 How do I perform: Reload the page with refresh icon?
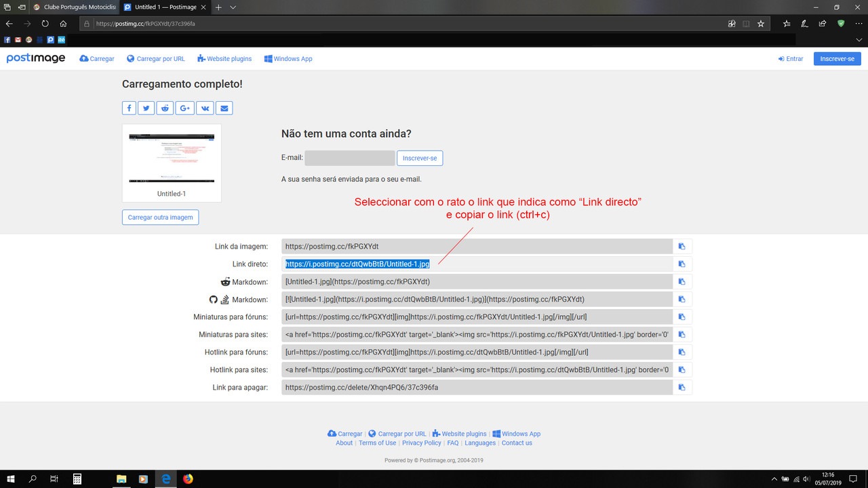point(45,23)
